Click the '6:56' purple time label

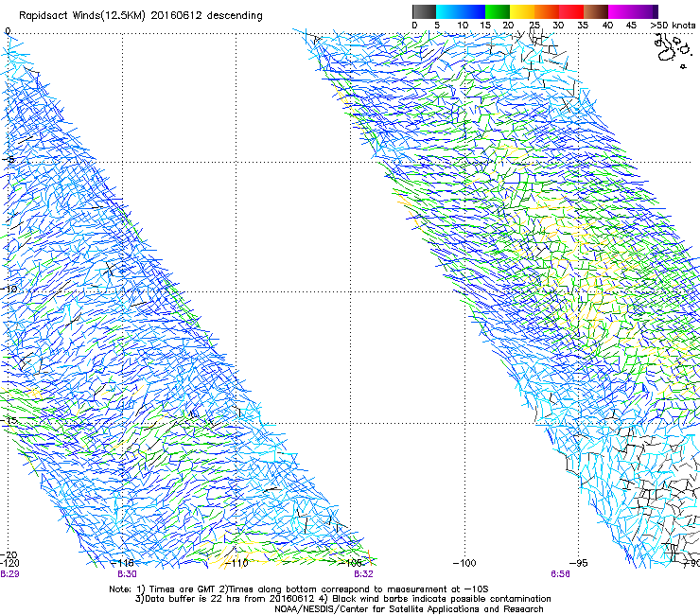pyautogui.click(x=560, y=574)
